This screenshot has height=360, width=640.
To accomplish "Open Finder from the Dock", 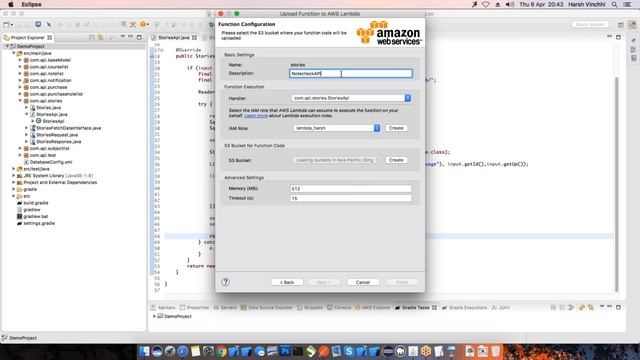I will coord(144,351).
